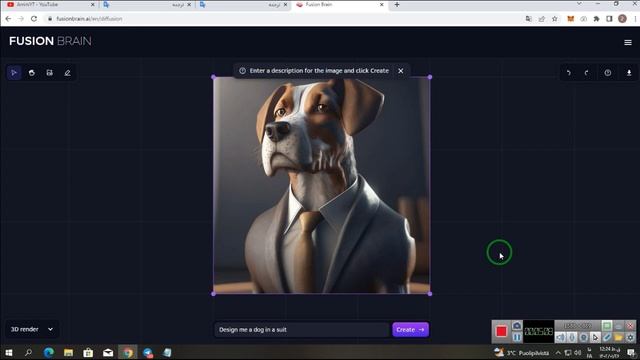Share this page icon
Screen dimensions: 640x360
(542, 19)
